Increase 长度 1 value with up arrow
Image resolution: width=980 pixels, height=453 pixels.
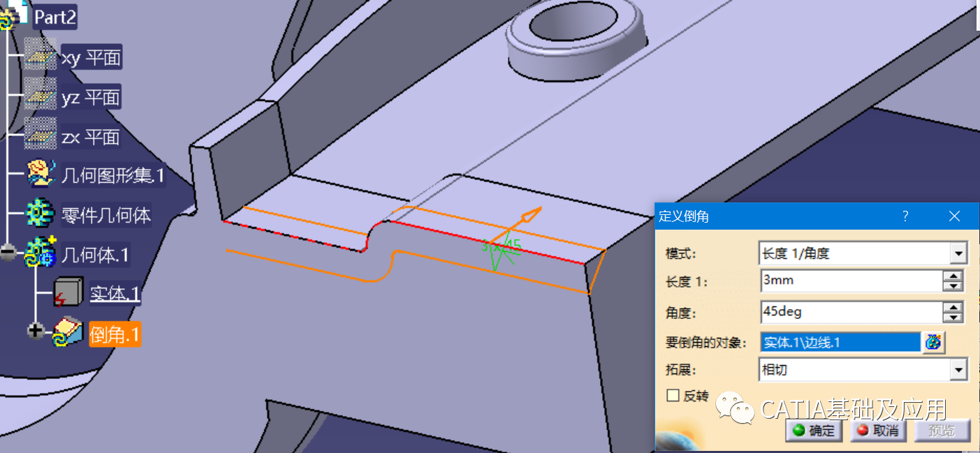point(953,276)
